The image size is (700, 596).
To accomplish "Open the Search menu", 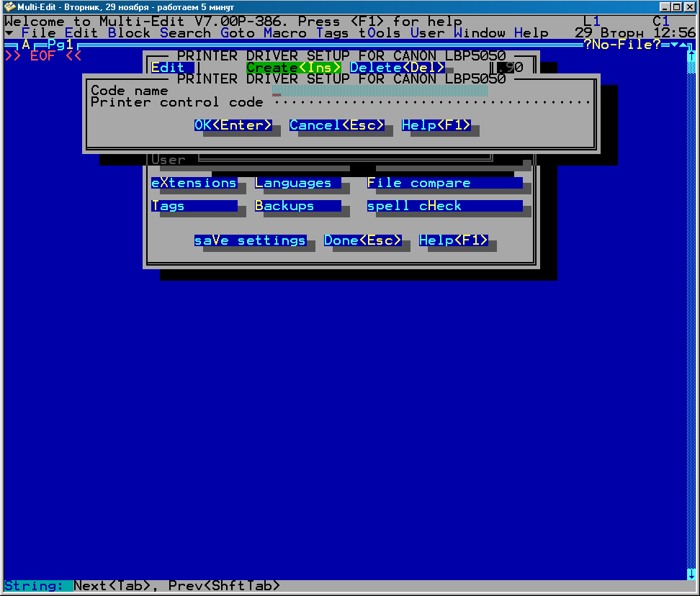I will point(185,33).
